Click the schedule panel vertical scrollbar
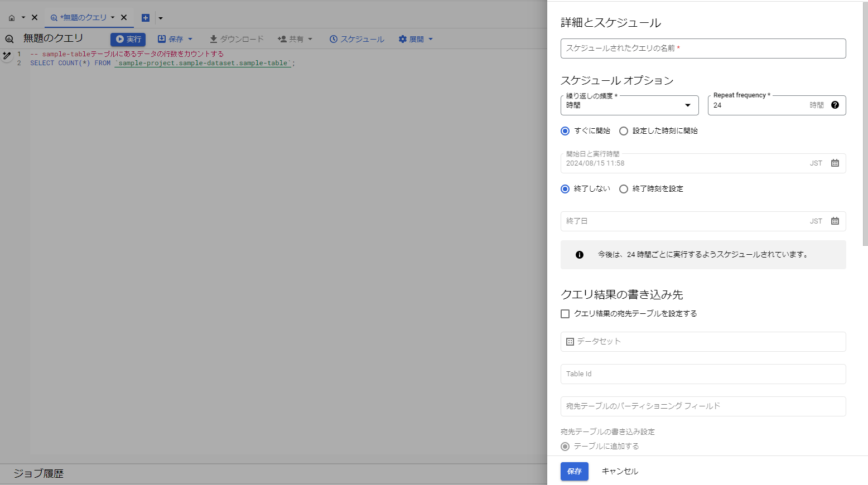 (x=865, y=123)
